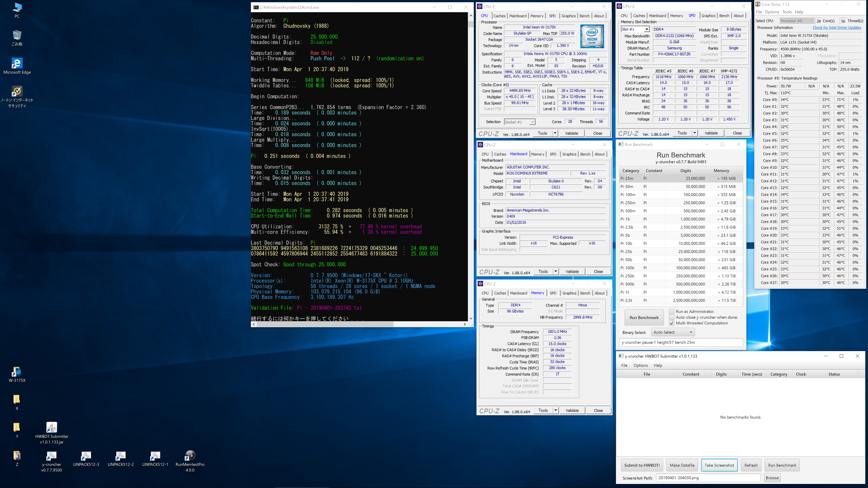Viewport: 868px width, 488px height.
Task: Click Validate in CPU-Z CPU window
Action: coord(571,133)
